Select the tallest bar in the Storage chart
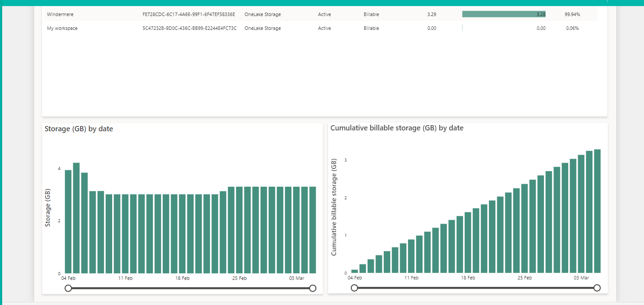644x305 pixels. (76, 218)
